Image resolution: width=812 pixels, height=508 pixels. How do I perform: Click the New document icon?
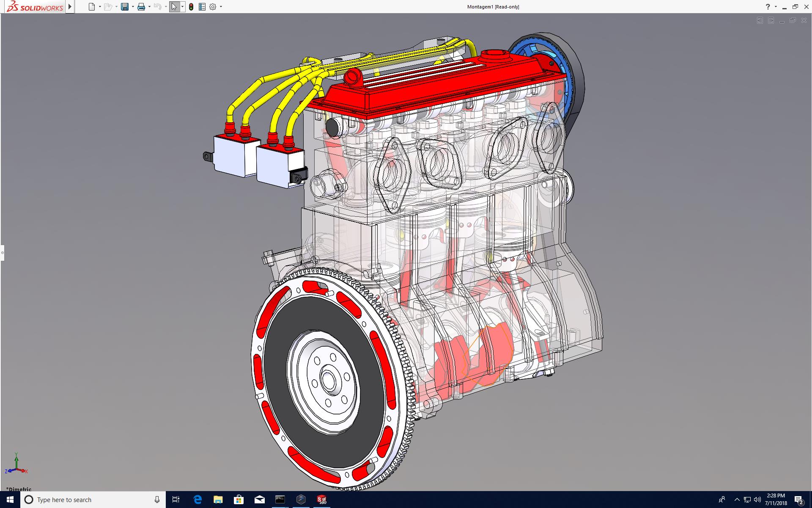pos(92,7)
